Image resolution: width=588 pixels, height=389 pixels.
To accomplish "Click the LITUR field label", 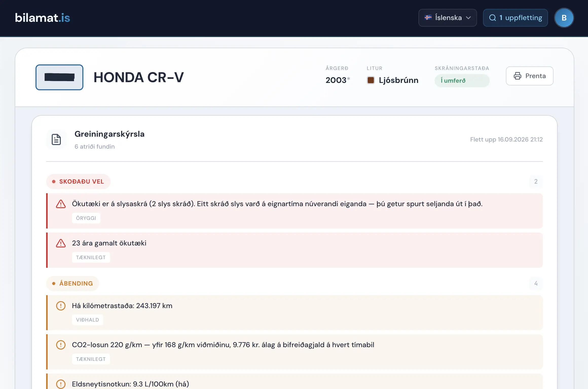I will 374,68.
